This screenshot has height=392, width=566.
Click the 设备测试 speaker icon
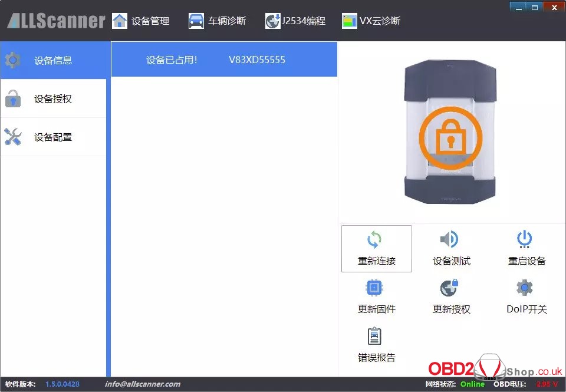point(449,239)
